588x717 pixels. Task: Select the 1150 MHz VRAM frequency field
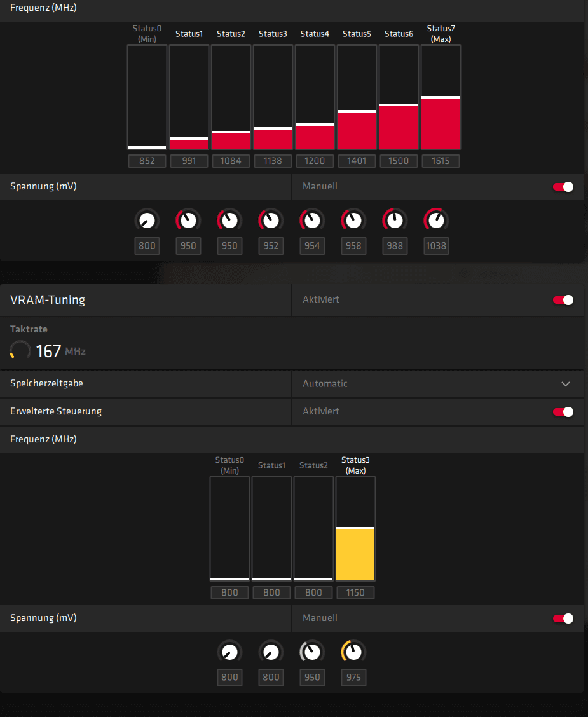(356, 592)
